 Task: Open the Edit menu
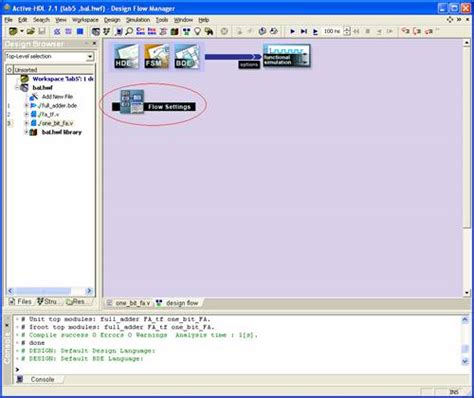23,20
